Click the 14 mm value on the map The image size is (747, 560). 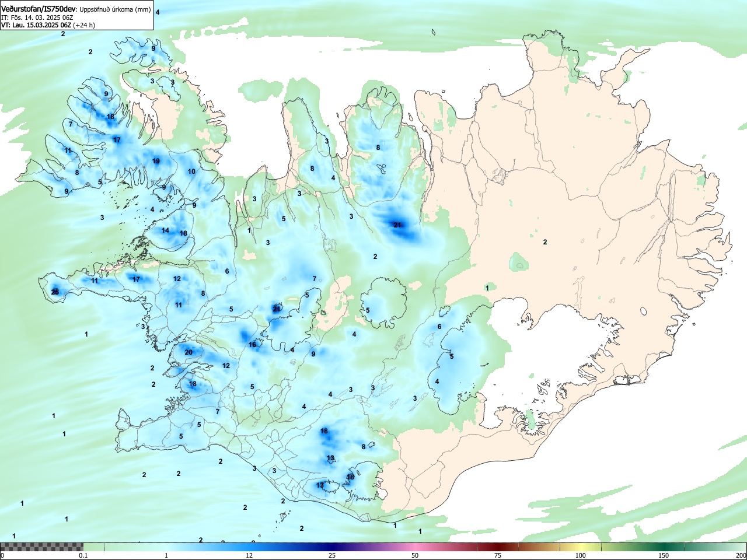point(165,230)
